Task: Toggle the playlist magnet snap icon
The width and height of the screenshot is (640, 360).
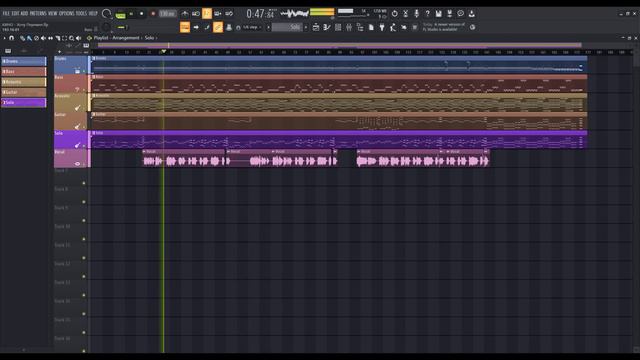Action: point(12,38)
